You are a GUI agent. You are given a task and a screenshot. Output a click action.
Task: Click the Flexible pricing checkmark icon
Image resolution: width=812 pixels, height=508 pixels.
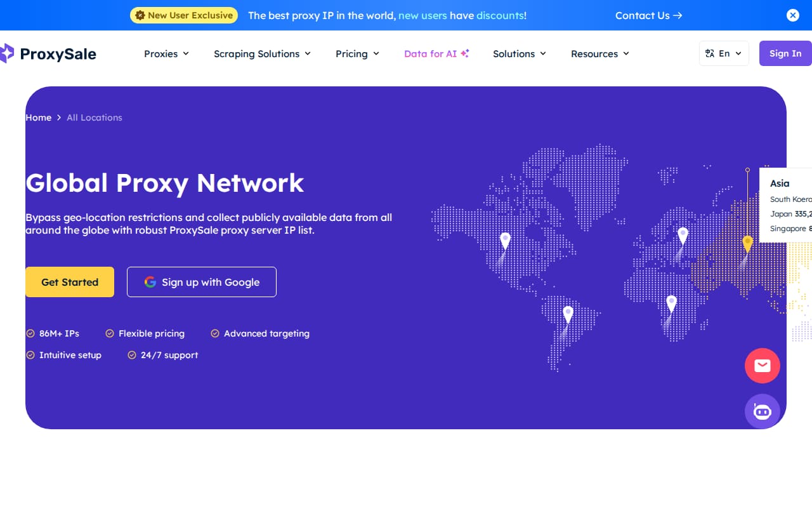(110, 333)
